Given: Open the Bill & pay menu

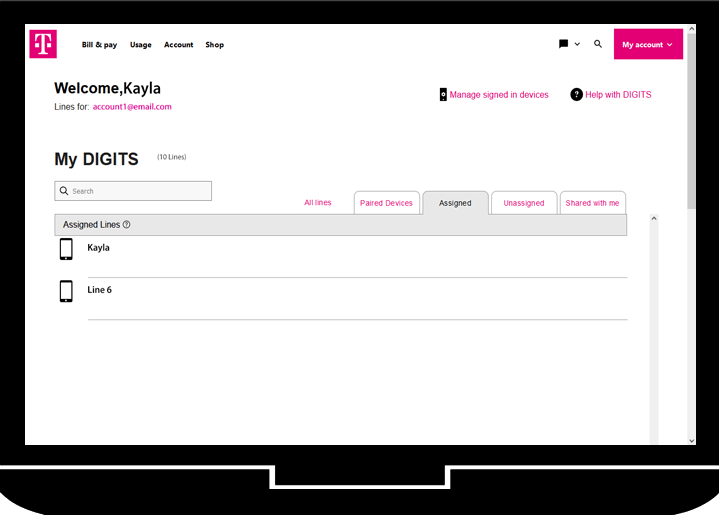Looking at the screenshot, I should pyautogui.click(x=100, y=44).
